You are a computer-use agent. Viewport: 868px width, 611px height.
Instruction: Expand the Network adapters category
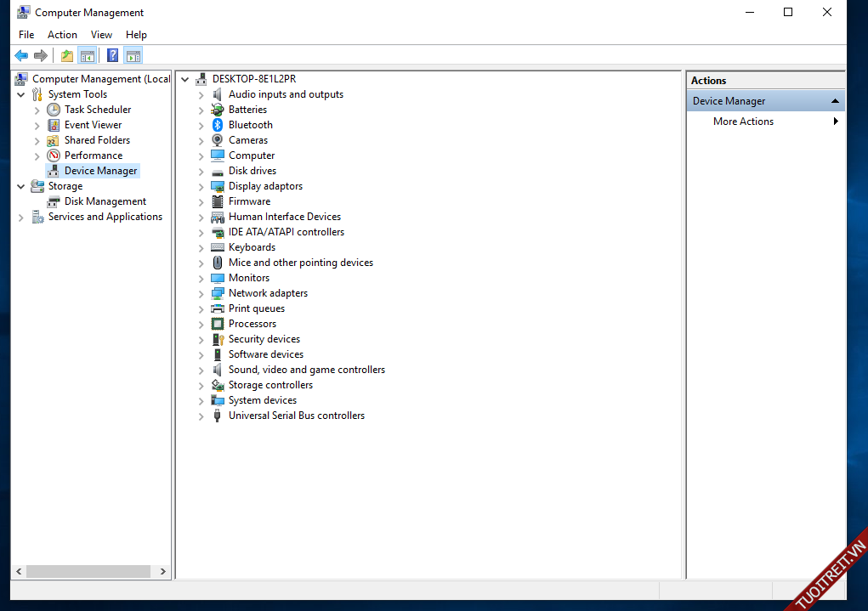(x=201, y=294)
